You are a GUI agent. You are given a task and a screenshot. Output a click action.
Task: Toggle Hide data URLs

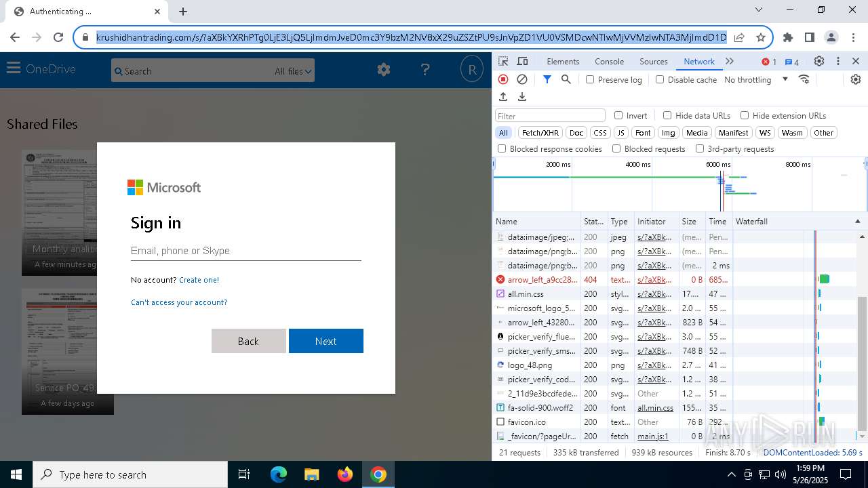pyautogui.click(x=667, y=115)
